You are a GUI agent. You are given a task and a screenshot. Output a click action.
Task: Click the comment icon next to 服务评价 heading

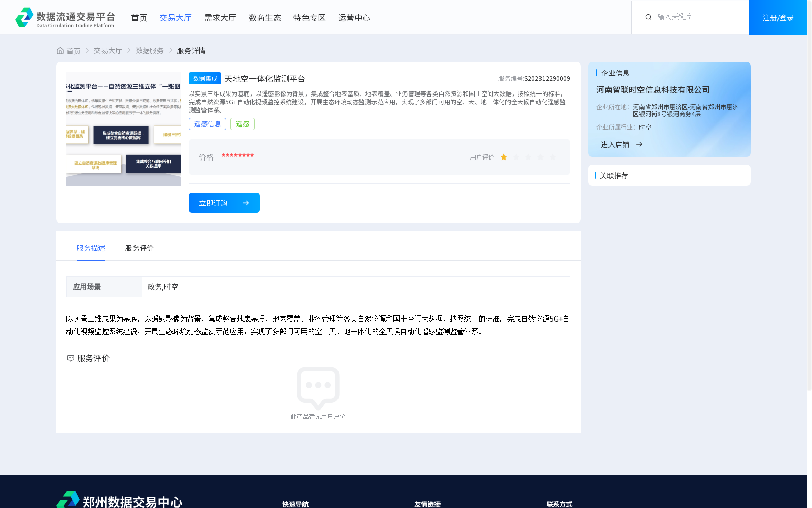click(x=71, y=358)
